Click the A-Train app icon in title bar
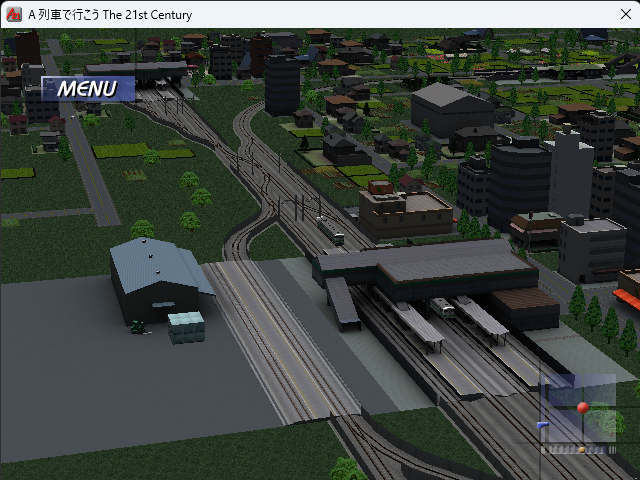The height and width of the screenshot is (480, 640). pyautogui.click(x=14, y=15)
